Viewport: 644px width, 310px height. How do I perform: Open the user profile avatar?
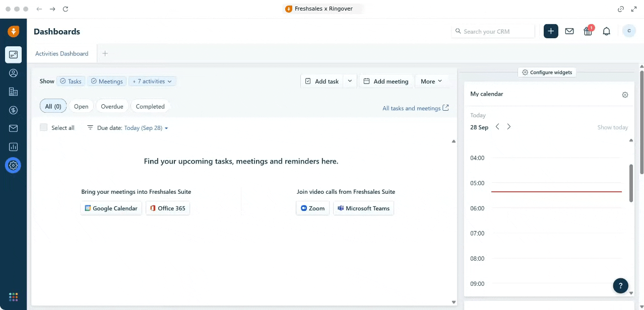click(629, 31)
